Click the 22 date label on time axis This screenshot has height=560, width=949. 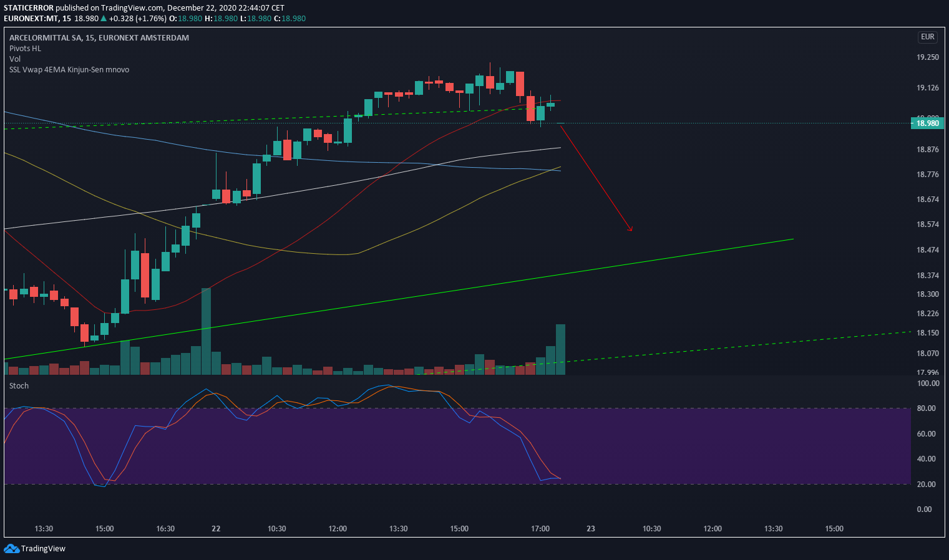tap(216, 529)
